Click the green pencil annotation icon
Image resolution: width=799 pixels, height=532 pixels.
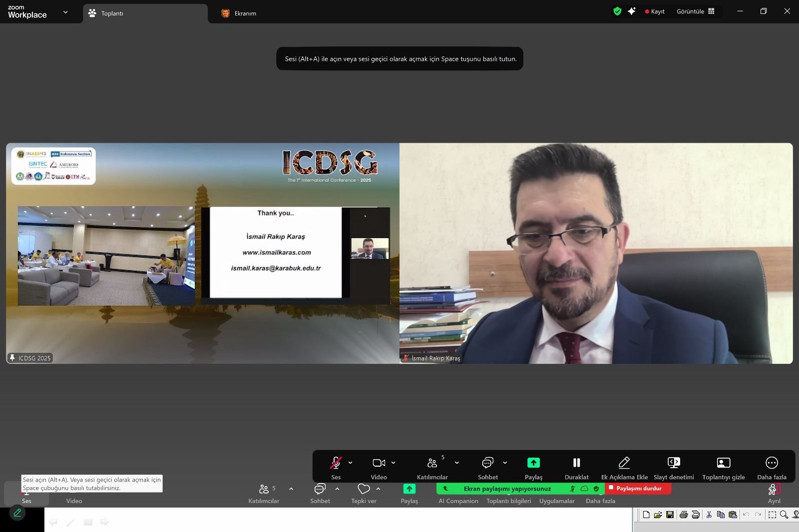point(17,513)
